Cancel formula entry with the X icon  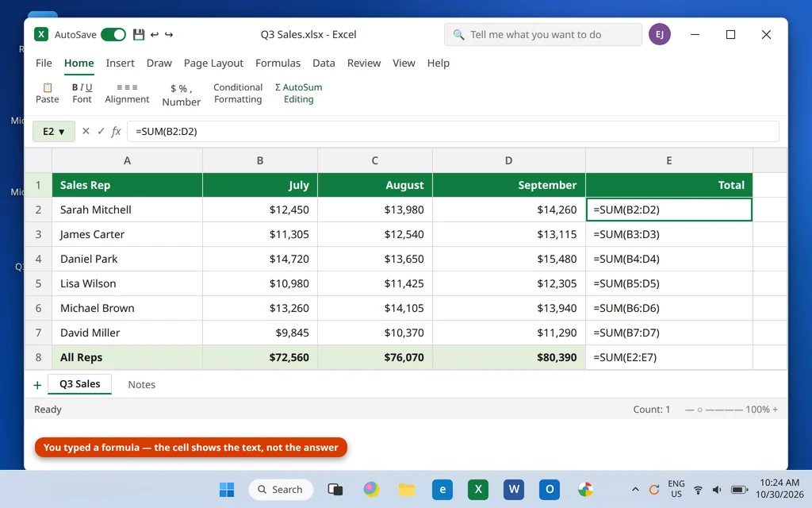[86, 131]
